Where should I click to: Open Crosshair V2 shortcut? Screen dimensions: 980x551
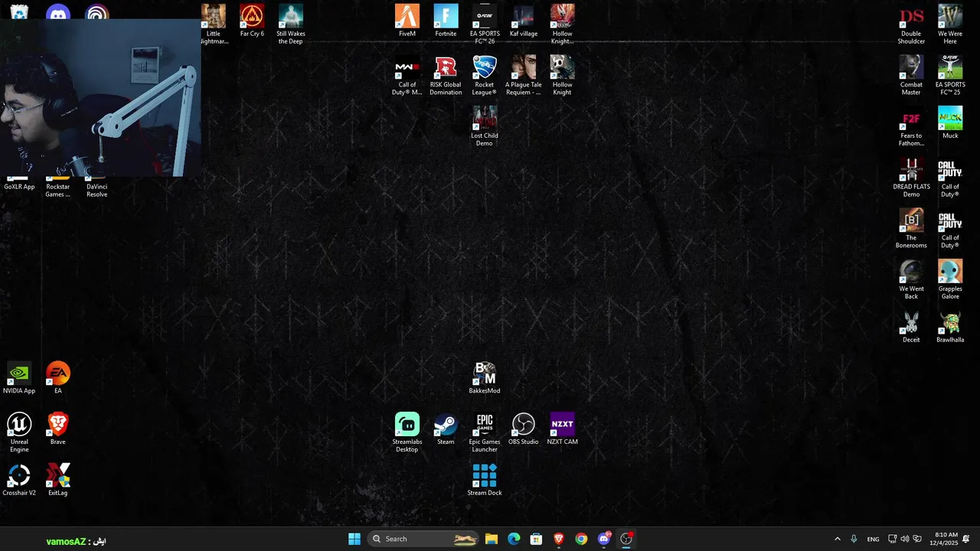tap(19, 480)
